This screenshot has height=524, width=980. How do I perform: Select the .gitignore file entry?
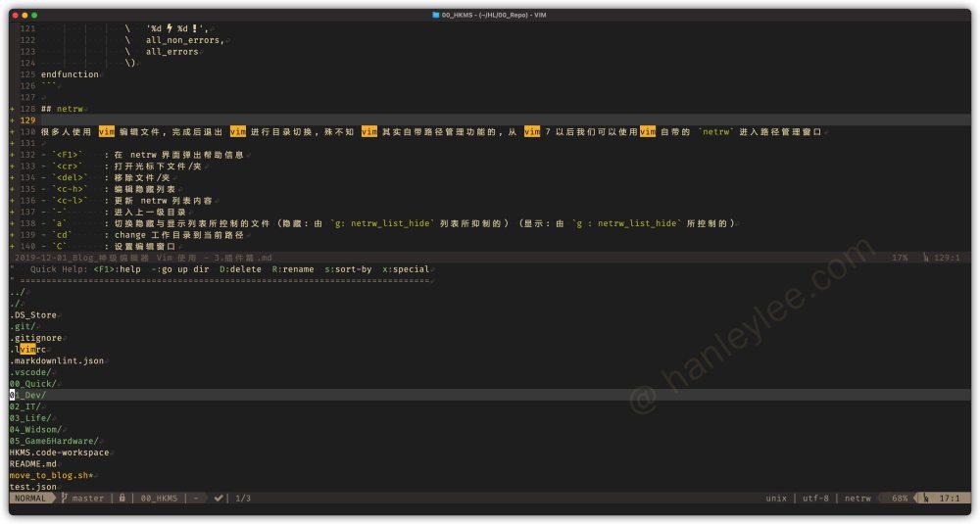tap(35, 338)
